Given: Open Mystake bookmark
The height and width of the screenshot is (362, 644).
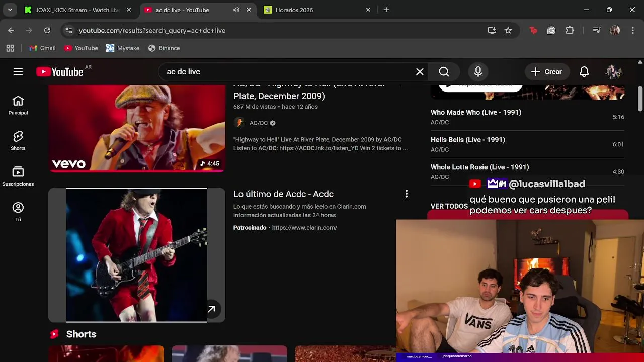Looking at the screenshot, I should click(x=123, y=48).
